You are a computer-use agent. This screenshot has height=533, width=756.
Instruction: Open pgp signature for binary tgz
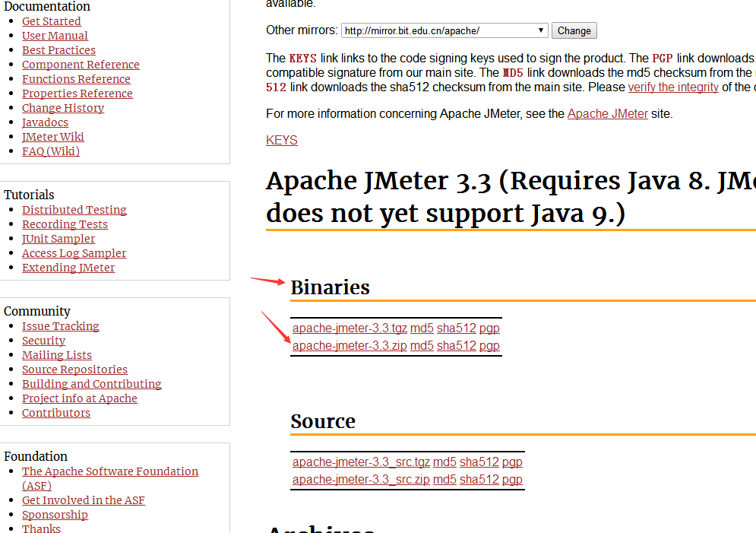pyautogui.click(x=489, y=328)
